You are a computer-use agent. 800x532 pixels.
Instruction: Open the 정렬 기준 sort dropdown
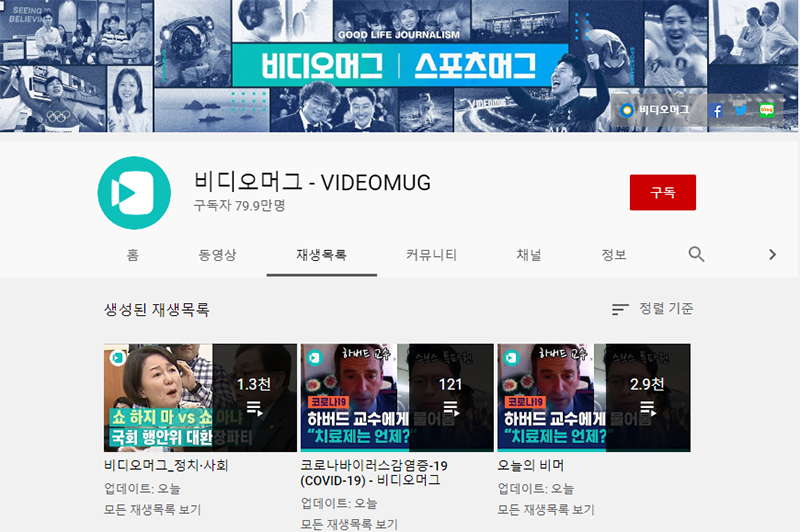point(653,309)
